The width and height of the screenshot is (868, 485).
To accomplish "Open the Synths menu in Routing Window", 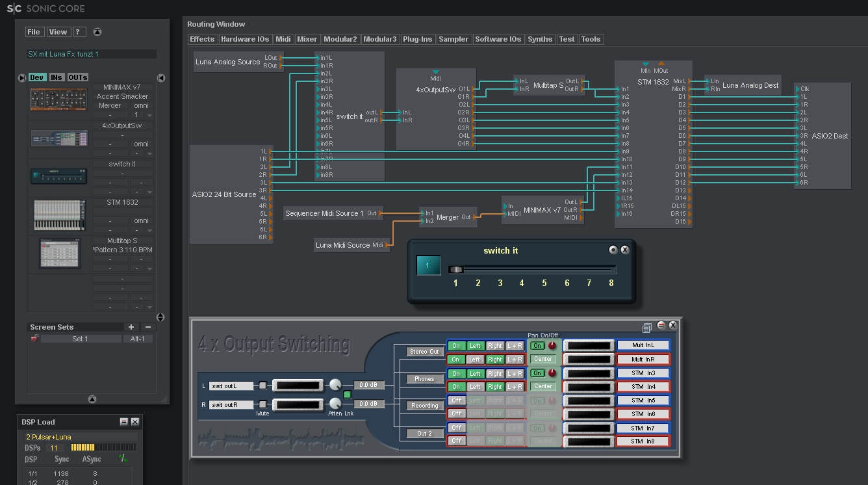I will pyautogui.click(x=540, y=39).
